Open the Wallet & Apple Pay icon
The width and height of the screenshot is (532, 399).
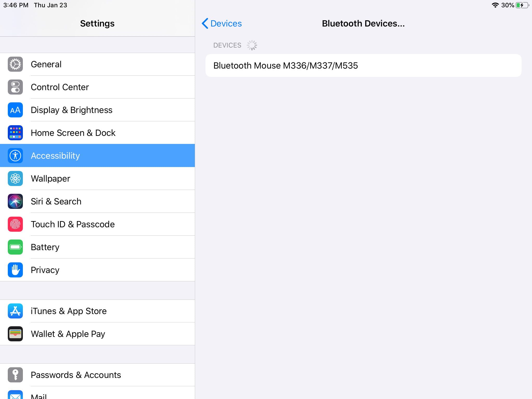pyautogui.click(x=15, y=334)
